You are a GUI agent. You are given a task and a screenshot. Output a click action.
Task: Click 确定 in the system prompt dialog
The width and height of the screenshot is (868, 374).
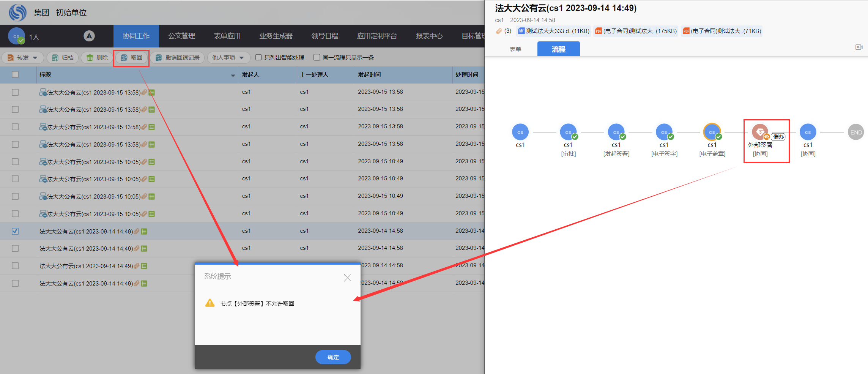tap(333, 357)
